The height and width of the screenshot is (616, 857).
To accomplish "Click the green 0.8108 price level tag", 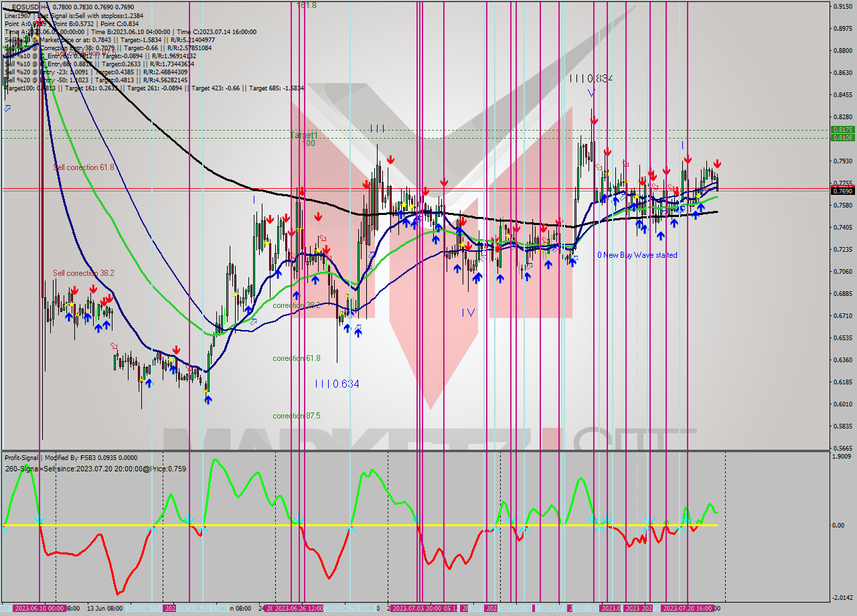I will (842, 137).
